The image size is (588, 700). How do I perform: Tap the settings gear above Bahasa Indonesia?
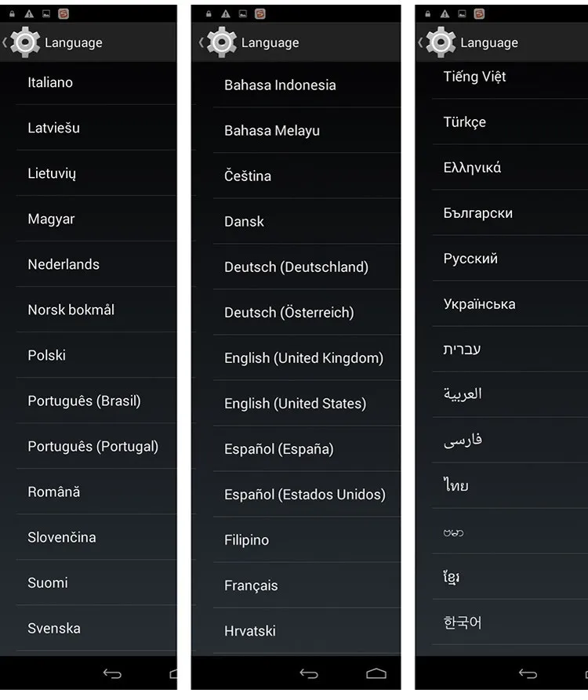(x=221, y=42)
